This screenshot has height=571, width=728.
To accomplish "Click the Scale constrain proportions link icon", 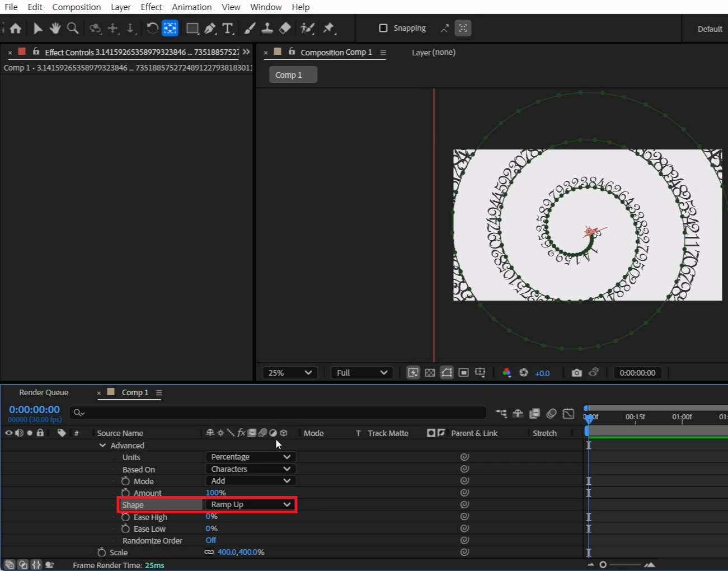I will [209, 552].
